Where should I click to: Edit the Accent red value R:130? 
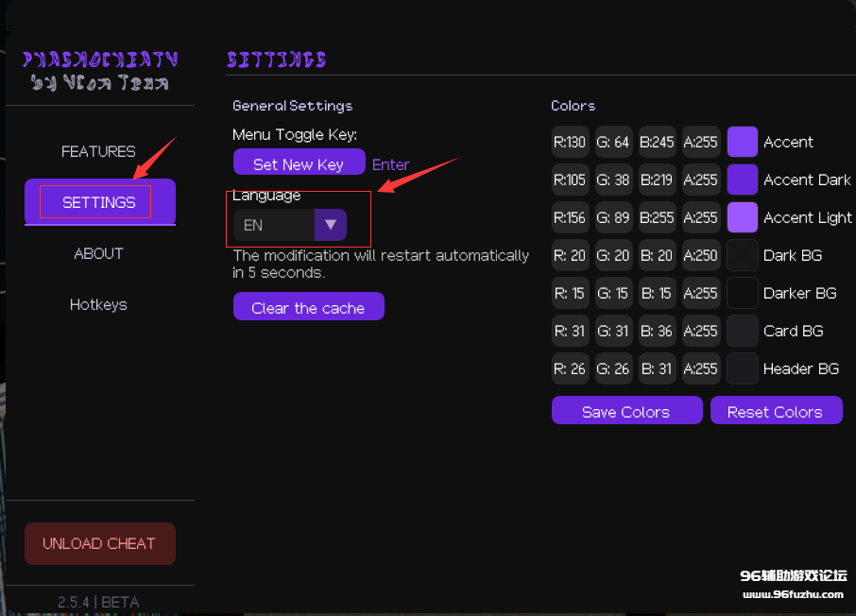570,142
